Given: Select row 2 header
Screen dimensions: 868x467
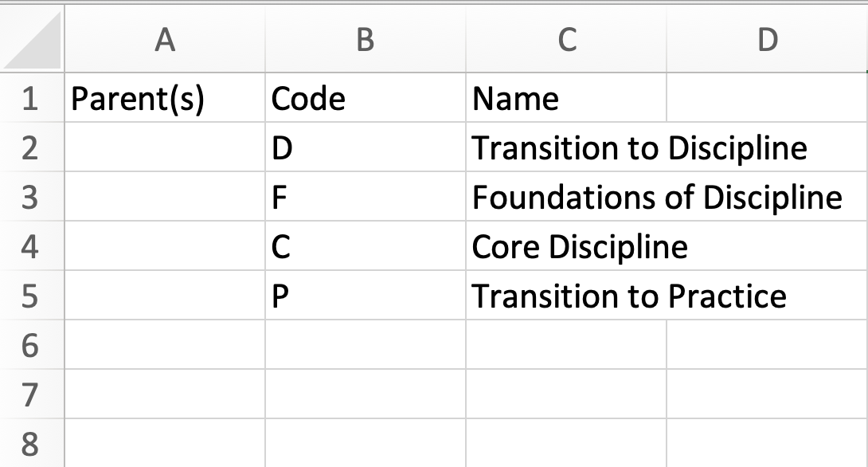Looking at the screenshot, I should point(30,148).
